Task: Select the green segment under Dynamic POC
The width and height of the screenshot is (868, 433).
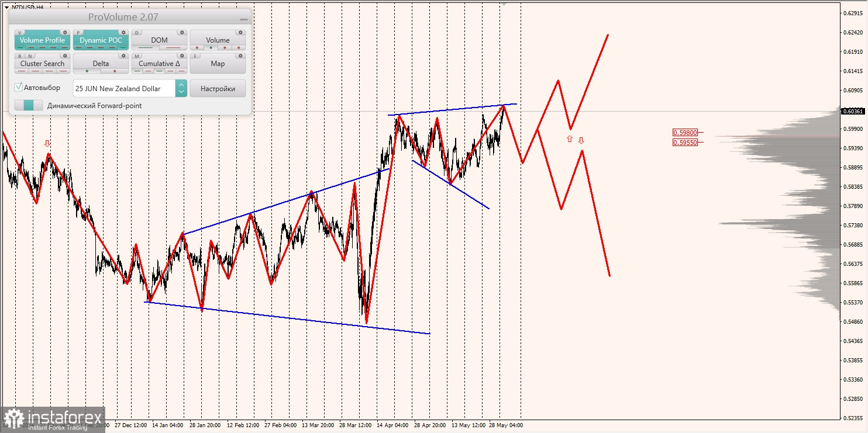Action: pos(123,47)
